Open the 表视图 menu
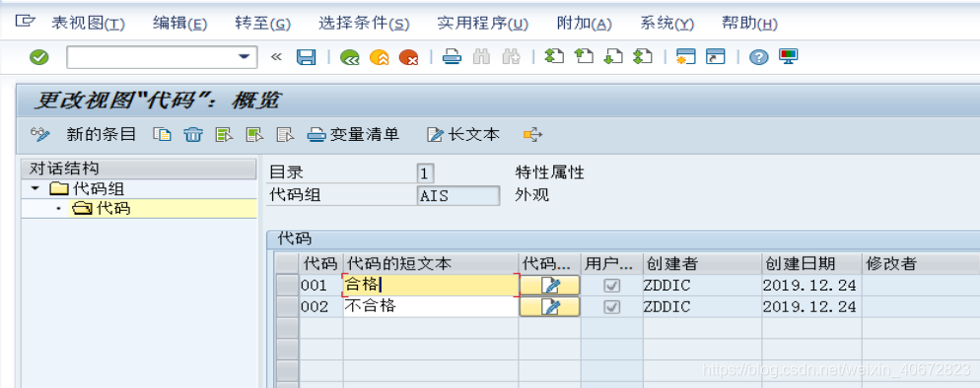 tap(88, 24)
